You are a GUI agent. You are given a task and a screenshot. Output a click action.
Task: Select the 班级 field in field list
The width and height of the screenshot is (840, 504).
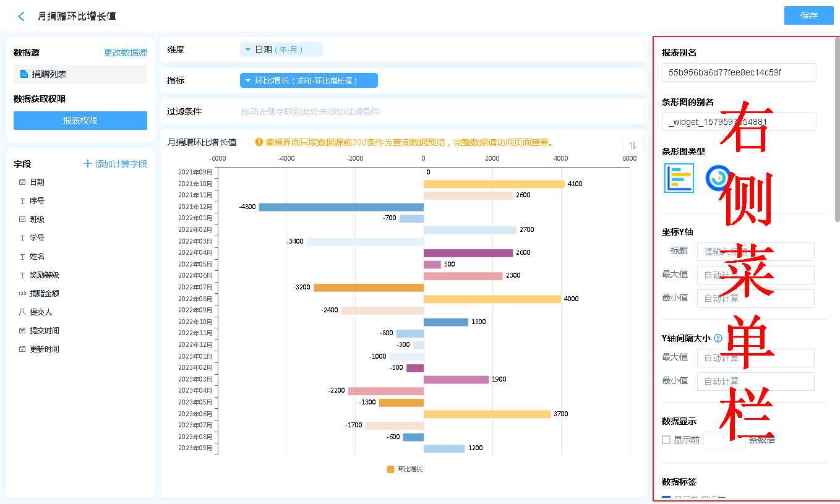[x=37, y=220]
